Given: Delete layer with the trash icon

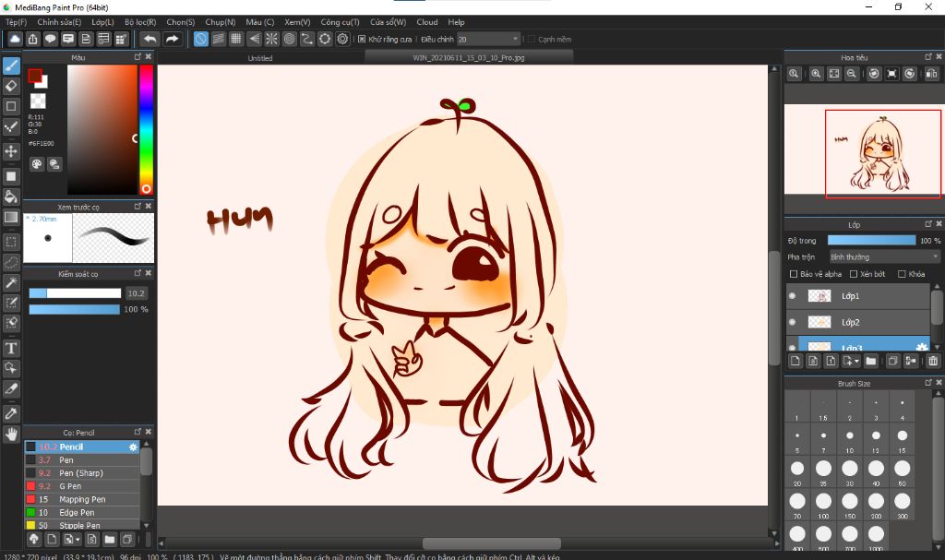Looking at the screenshot, I should pos(933,361).
